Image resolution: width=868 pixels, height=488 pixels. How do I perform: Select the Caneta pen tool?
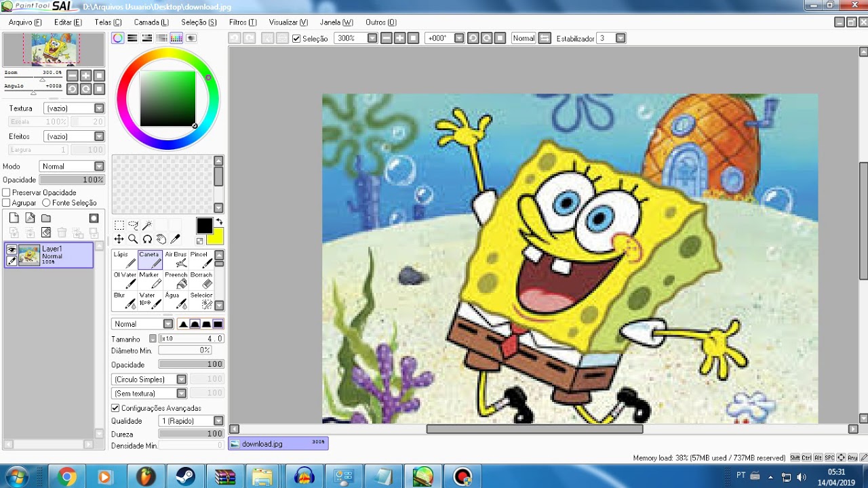click(150, 260)
